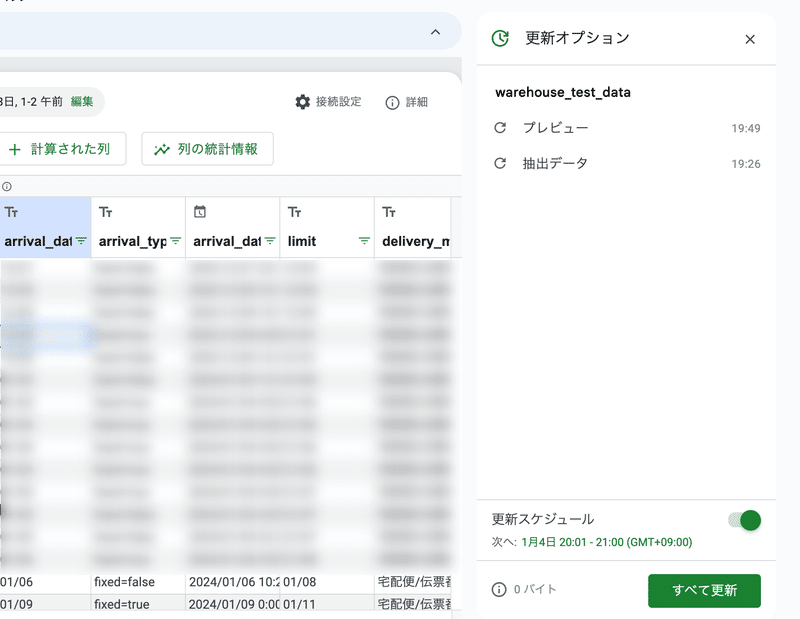The image size is (800, 619).
Task: Click the プレビュー time 19:49
Action: (x=745, y=128)
